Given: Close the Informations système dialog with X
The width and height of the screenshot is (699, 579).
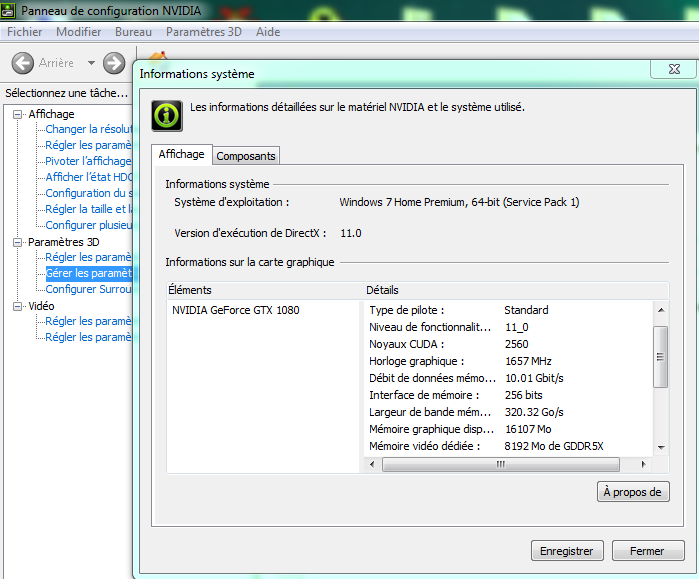Looking at the screenshot, I should [666, 68].
